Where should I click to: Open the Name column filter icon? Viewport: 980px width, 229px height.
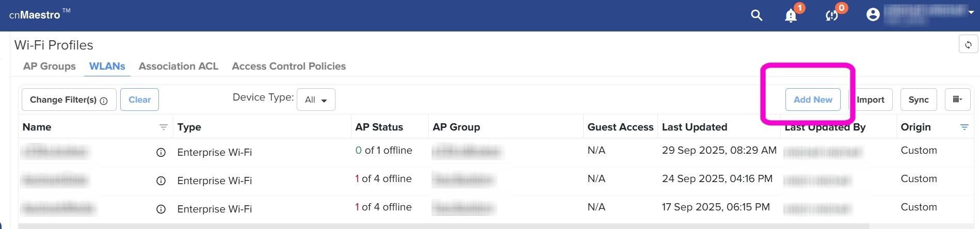[x=164, y=127]
